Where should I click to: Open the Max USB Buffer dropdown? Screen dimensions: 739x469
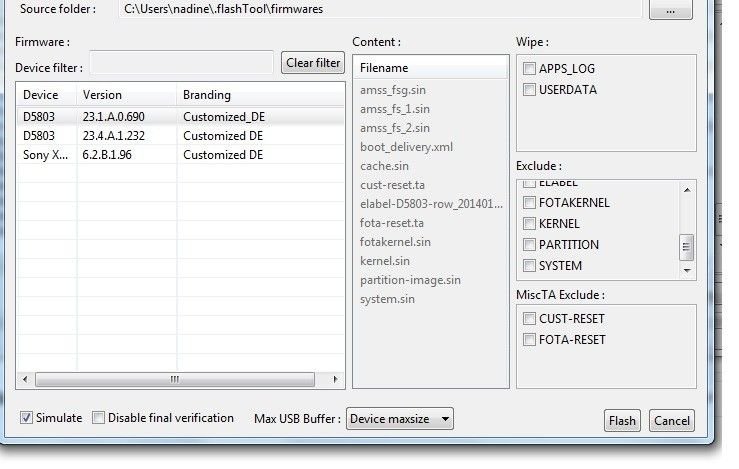(x=400, y=419)
